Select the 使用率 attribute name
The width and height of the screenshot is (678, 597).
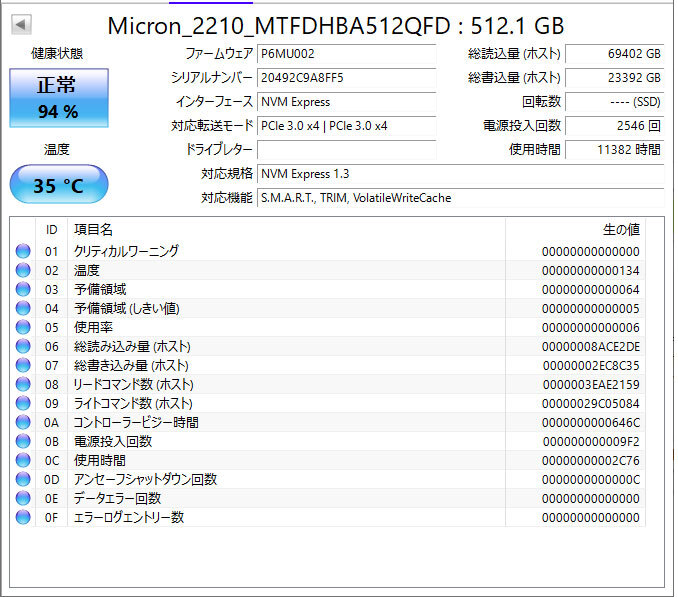(x=93, y=327)
